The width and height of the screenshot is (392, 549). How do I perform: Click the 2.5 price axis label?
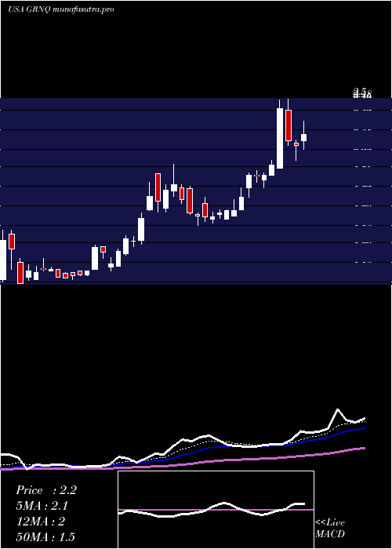tap(362, 92)
